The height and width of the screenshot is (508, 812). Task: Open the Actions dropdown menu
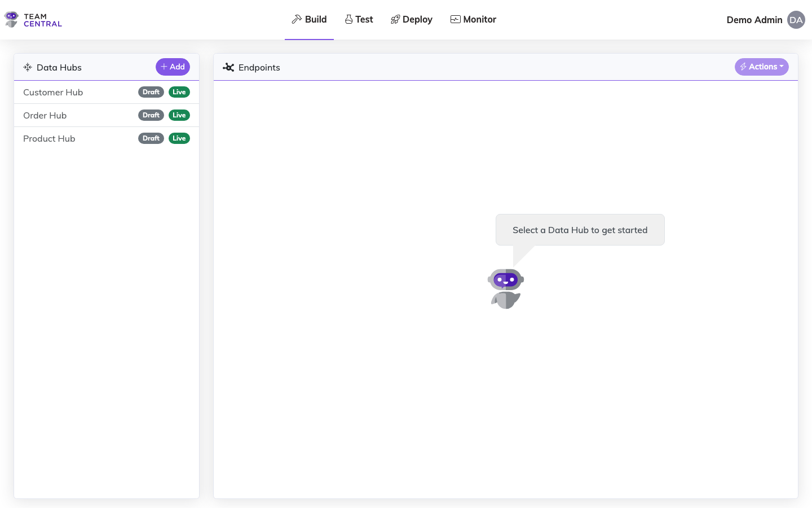click(x=762, y=67)
